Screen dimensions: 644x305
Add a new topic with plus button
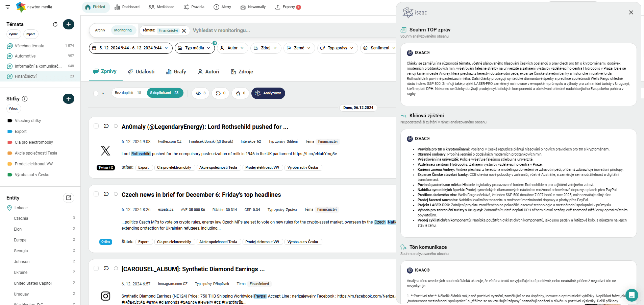click(69, 24)
